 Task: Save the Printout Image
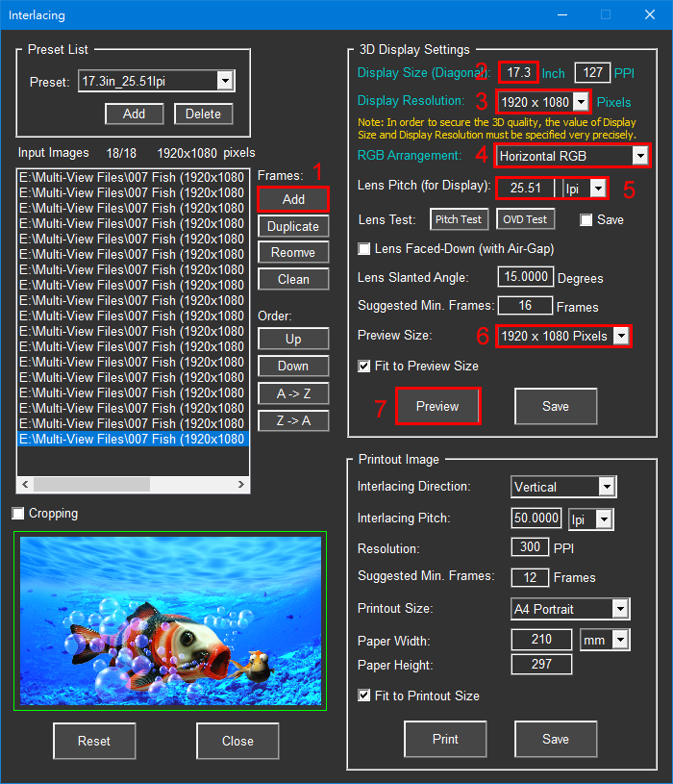556,739
